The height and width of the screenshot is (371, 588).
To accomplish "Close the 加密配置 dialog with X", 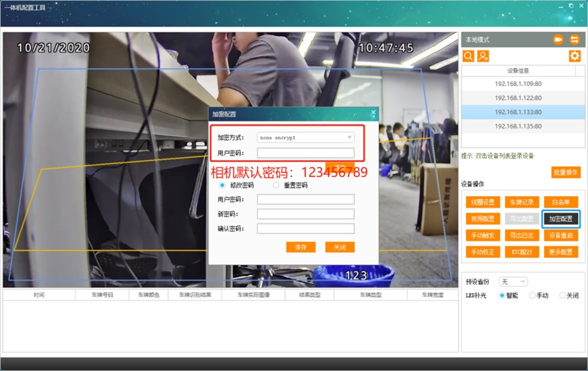I will tap(373, 112).
